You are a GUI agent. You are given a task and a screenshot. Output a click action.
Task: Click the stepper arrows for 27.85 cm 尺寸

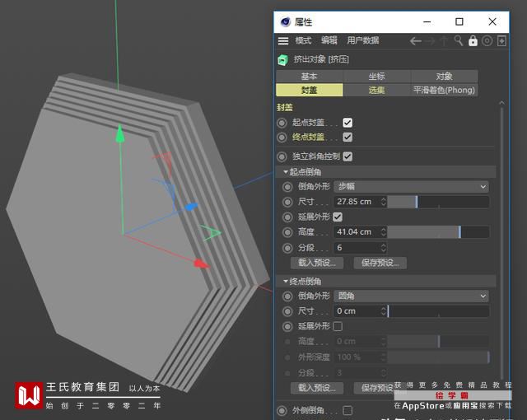coord(384,202)
